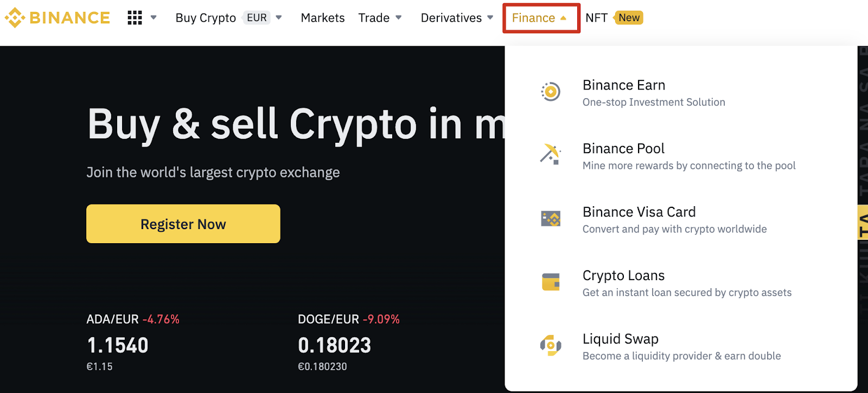Select the EUR currency tag
868x393 pixels.
[257, 18]
